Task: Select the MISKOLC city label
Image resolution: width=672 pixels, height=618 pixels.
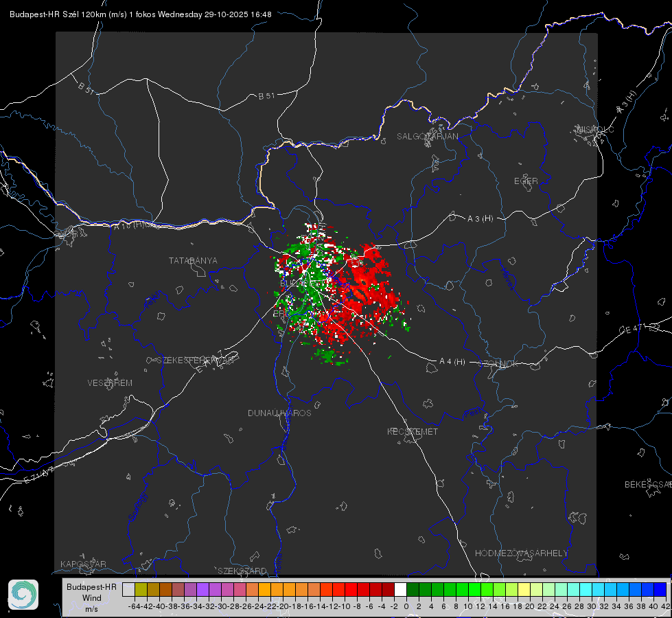Action: pyautogui.click(x=595, y=129)
